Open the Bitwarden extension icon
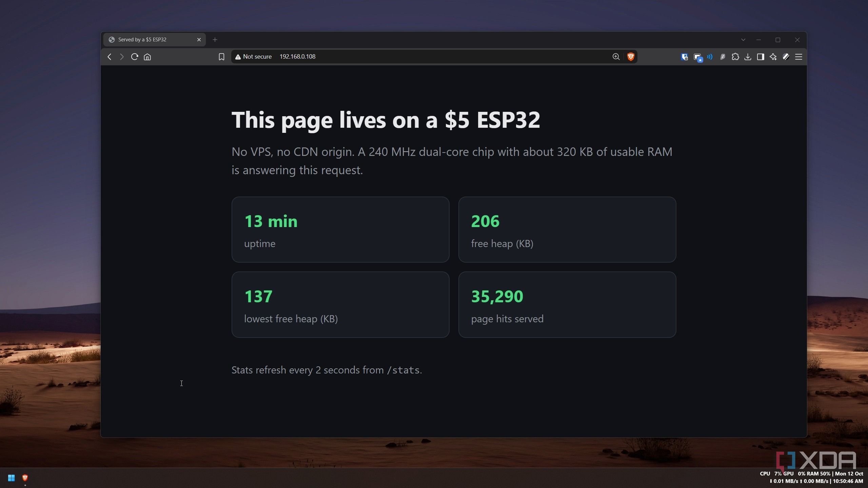 (684, 57)
